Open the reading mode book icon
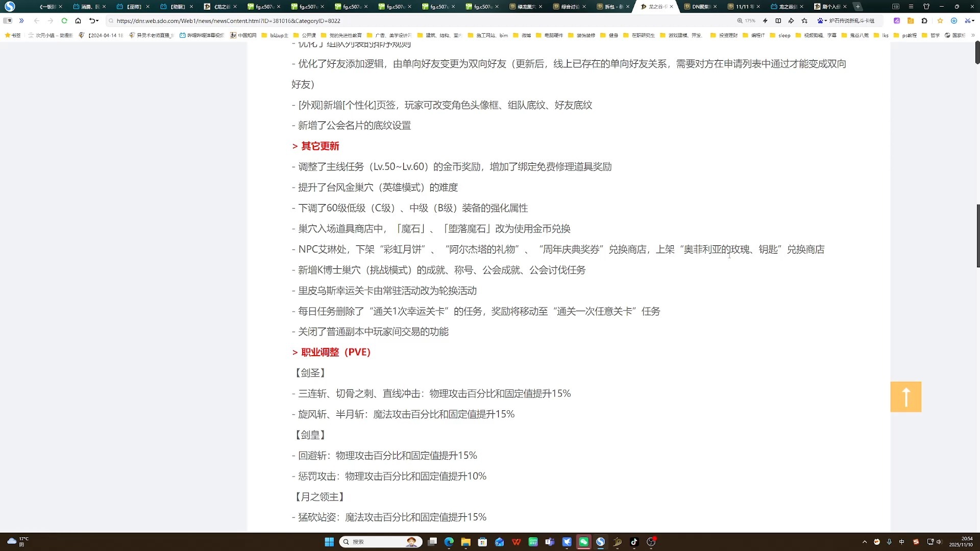Screen dimensions: 980x551 778,21
